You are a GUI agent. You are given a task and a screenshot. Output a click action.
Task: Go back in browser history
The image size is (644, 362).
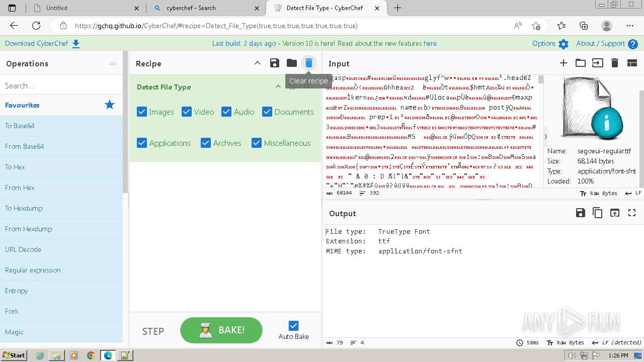point(14,26)
